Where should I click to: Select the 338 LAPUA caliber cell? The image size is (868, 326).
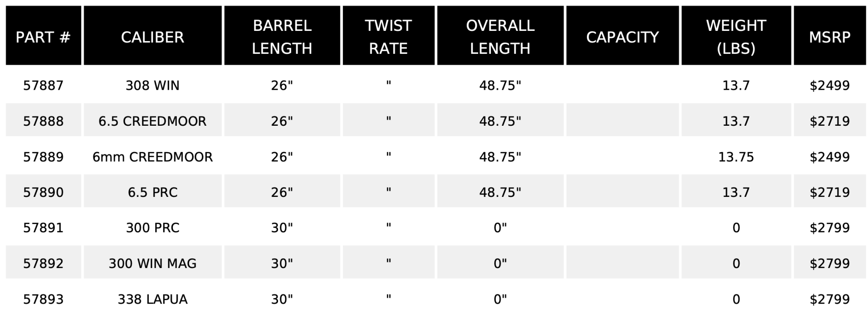[153, 299]
